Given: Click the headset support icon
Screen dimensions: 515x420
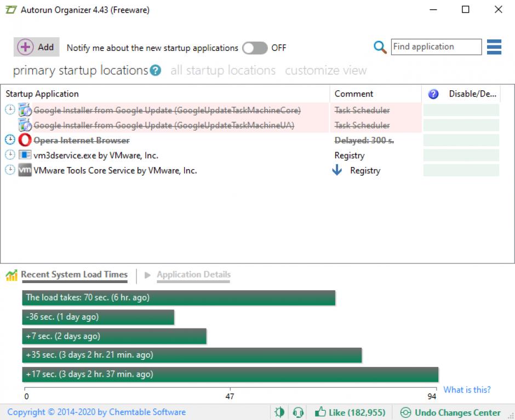Looking at the screenshot, I should (x=298, y=412).
